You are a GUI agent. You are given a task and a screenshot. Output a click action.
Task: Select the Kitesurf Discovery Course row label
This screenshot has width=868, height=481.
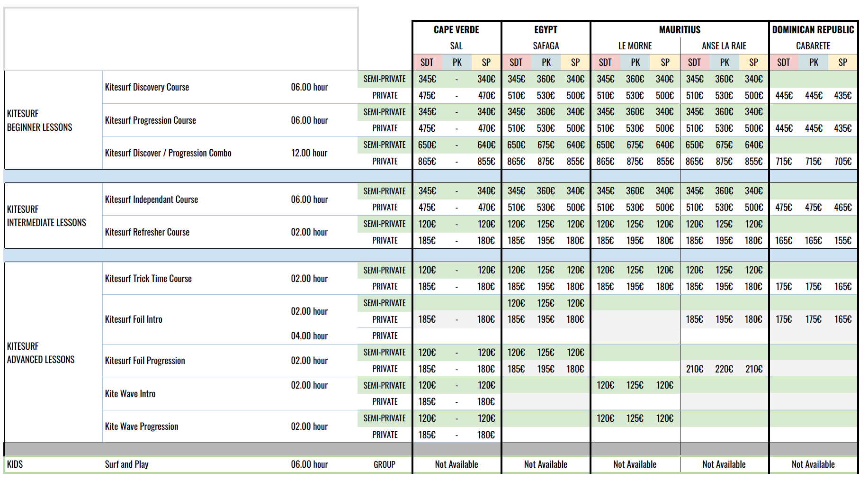coord(147,87)
